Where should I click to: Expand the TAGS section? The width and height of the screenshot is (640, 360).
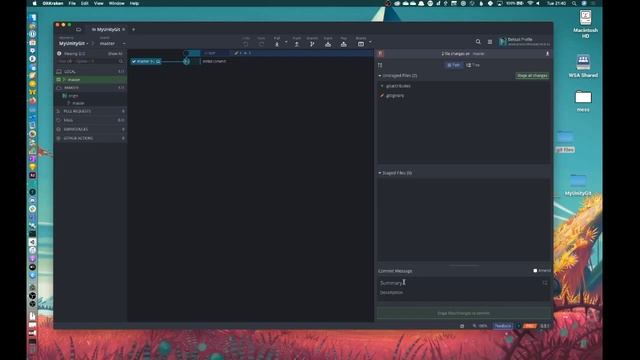tap(91, 120)
